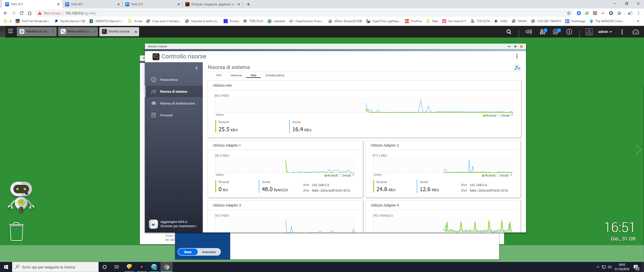The height and width of the screenshot is (272, 644).
Task: Click the browser address bar URL
Action: pos(80,13)
